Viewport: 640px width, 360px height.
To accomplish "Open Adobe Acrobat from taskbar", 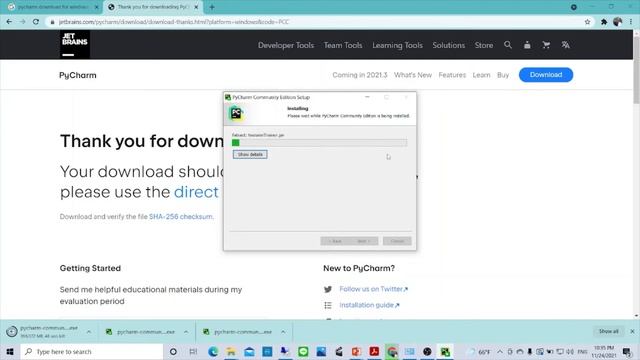I will [374, 351].
